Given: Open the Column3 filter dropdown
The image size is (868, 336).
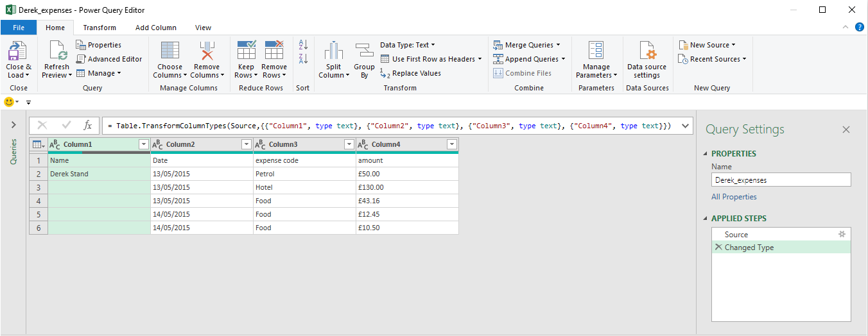Looking at the screenshot, I should (x=349, y=145).
